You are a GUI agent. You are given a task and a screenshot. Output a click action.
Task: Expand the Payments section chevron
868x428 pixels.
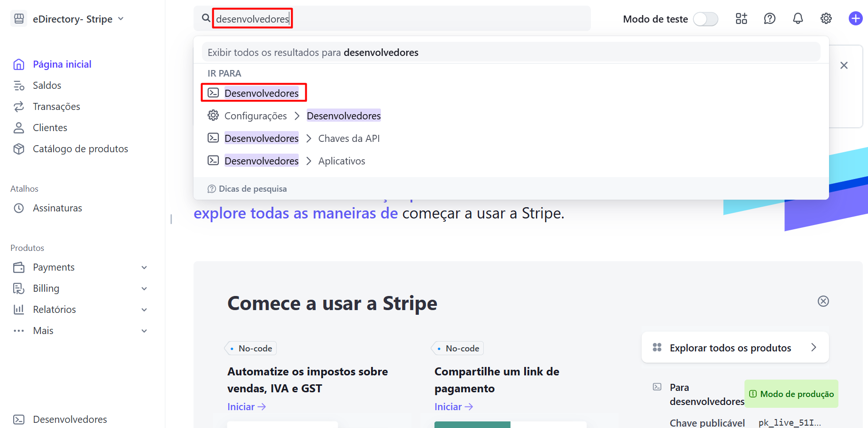[x=144, y=267]
